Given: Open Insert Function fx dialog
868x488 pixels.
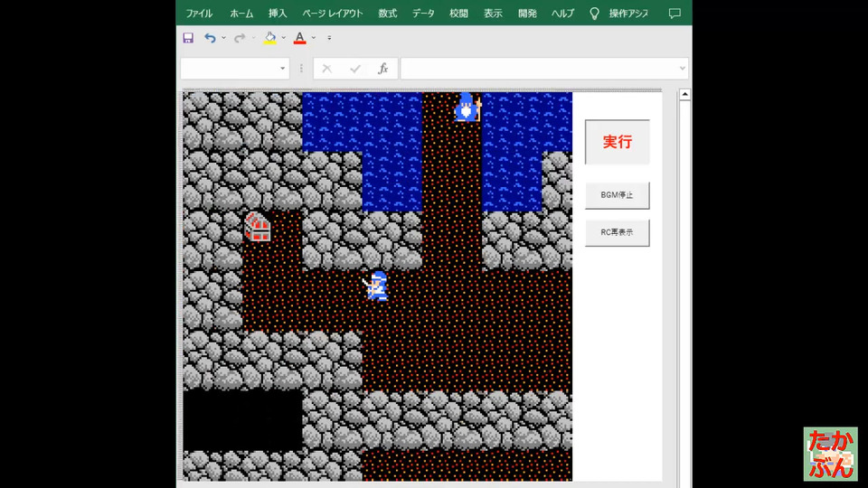Looking at the screenshot, I should coord(383,69).
